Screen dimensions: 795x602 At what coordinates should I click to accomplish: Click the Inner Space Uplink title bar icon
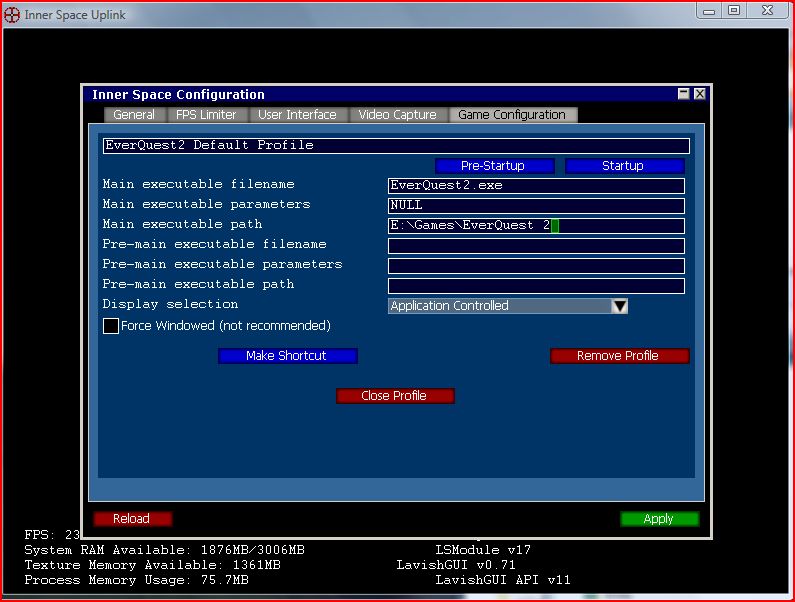12,14
